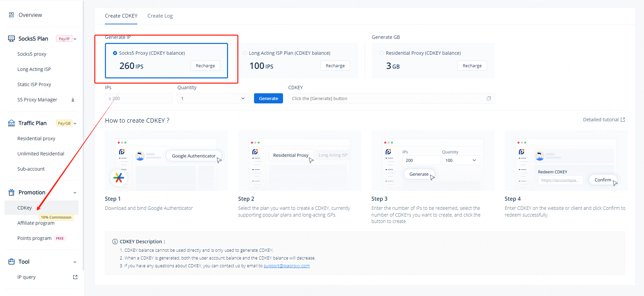This screenshot has width=644, height=296.
Task: Click the Socks5 Plan monitor icon
Action: 11,39
